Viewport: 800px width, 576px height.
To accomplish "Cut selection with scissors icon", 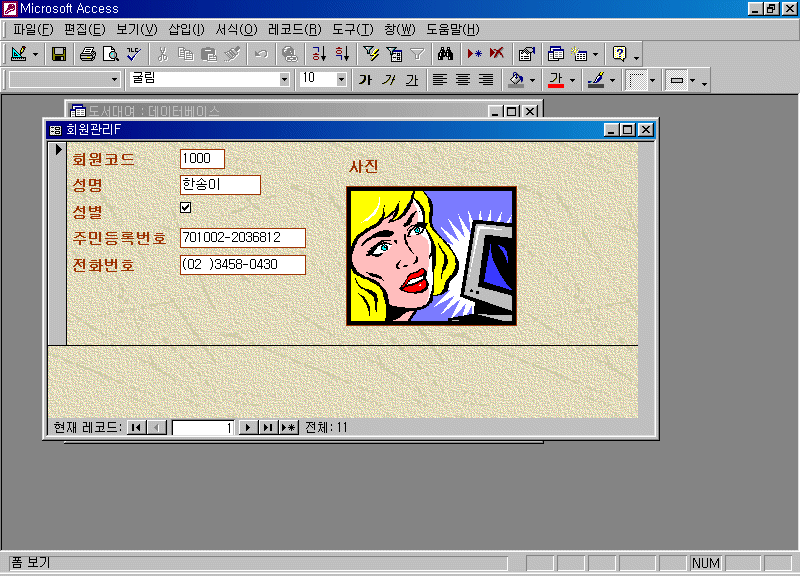I will 163,54.
